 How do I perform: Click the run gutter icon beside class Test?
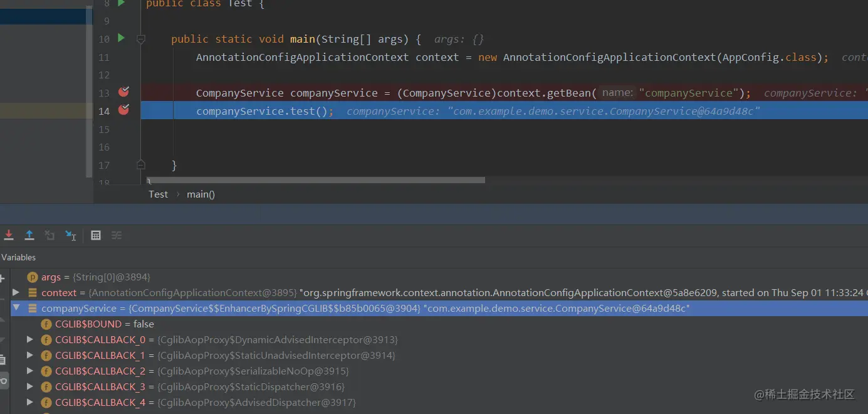121,3
